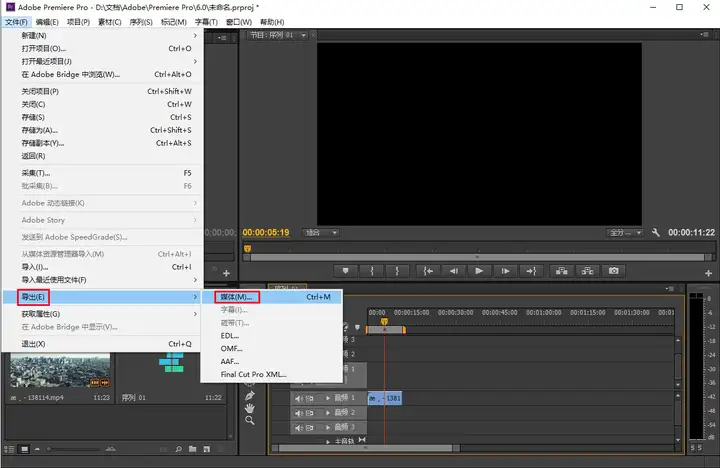Screen dimensions: 720x468
Task: Select the Pen tool
Action: 249,395
